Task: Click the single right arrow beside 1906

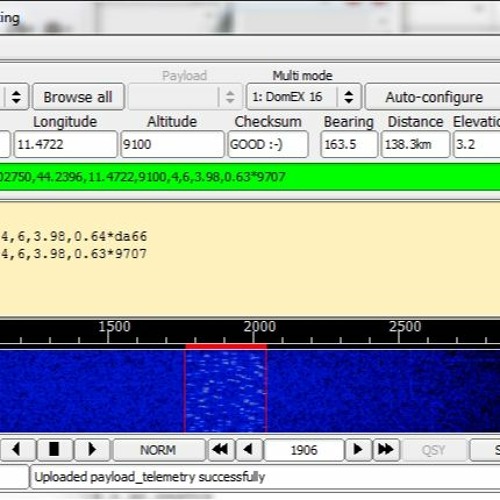Action: click(358, 450)
